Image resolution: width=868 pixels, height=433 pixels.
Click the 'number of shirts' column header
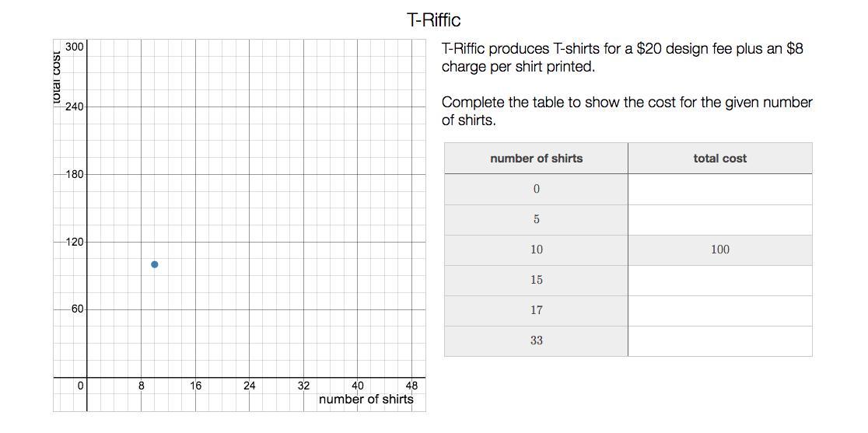coord(536,158)
